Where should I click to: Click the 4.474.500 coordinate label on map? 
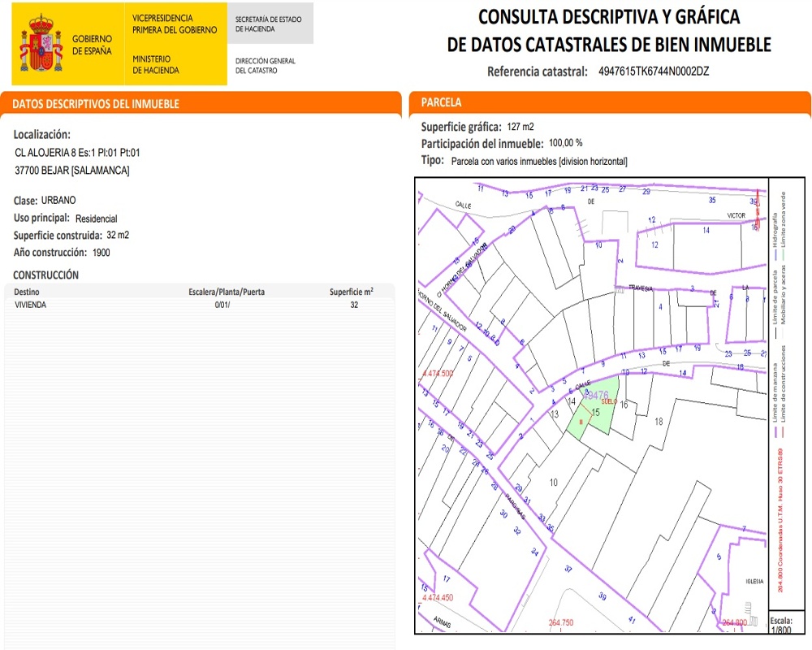[438, 374]
